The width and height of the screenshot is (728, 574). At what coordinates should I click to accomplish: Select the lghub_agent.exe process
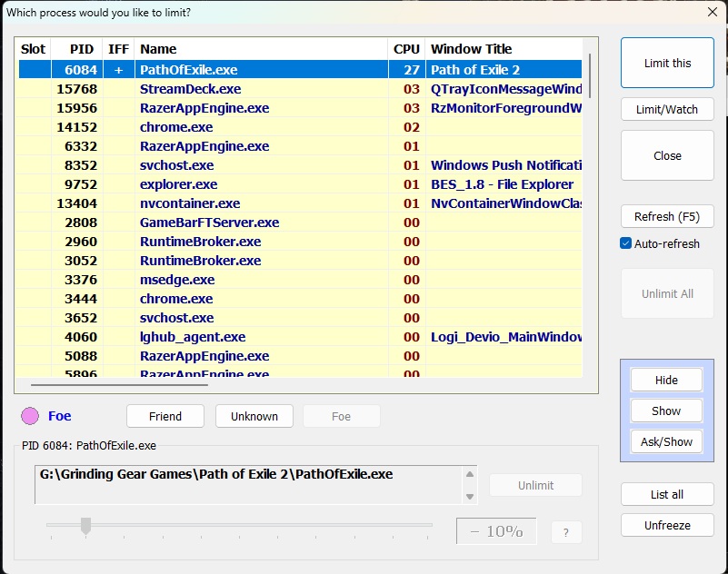pyautogui.click(x=300, y=336)
